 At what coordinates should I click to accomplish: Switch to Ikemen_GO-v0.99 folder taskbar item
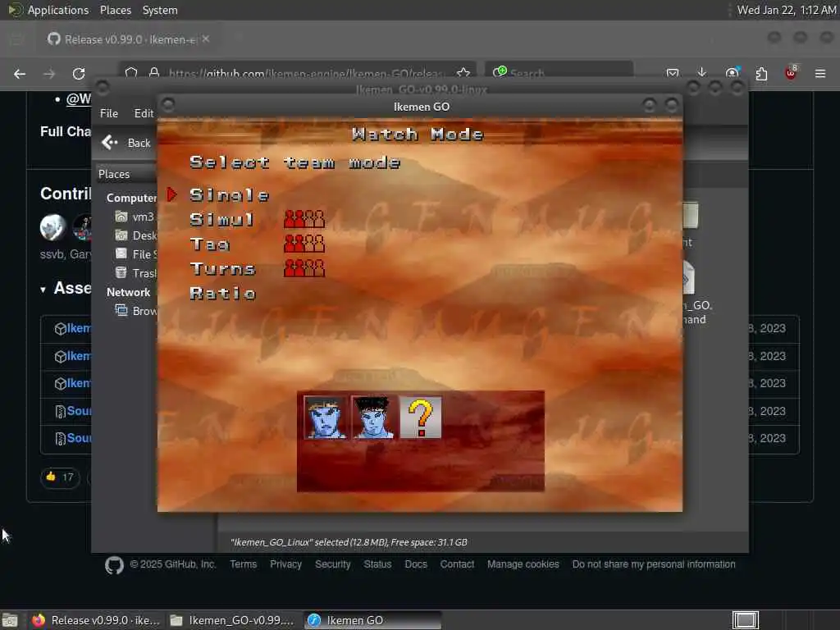pos(232,620)
